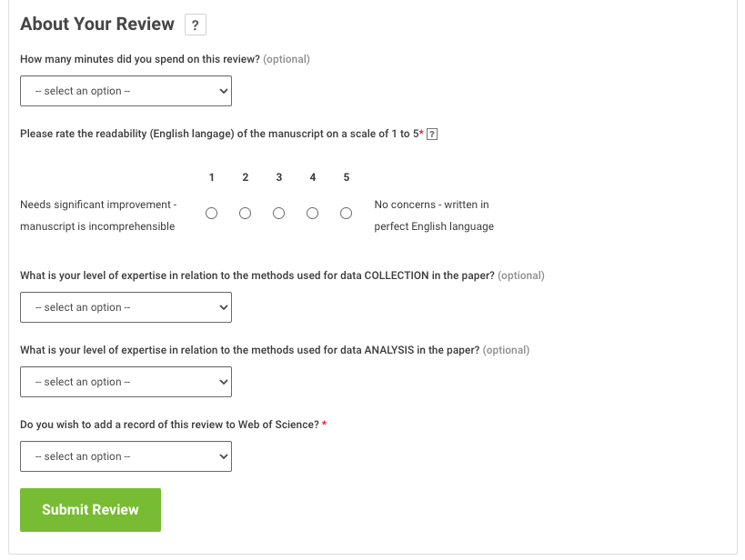Screen dimensions: 745x560
Task: Expand the data COLLECTION expertise dropdown
Action: point(126,307)
